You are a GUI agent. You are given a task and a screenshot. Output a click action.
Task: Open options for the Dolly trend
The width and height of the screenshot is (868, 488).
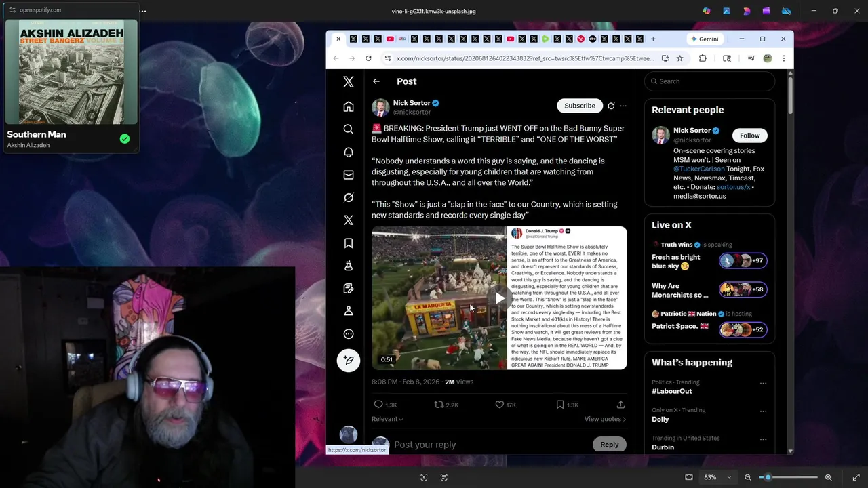(x=763, y=411)
